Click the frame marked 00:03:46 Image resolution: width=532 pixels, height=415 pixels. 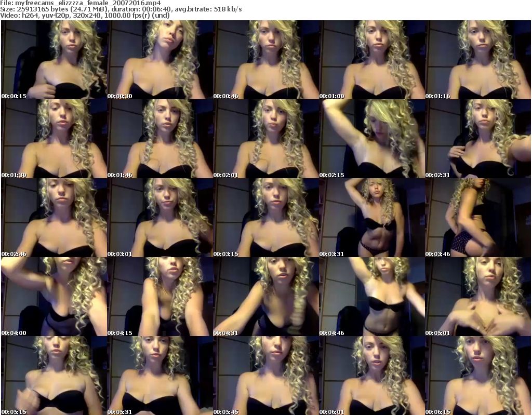click(478, 218)
